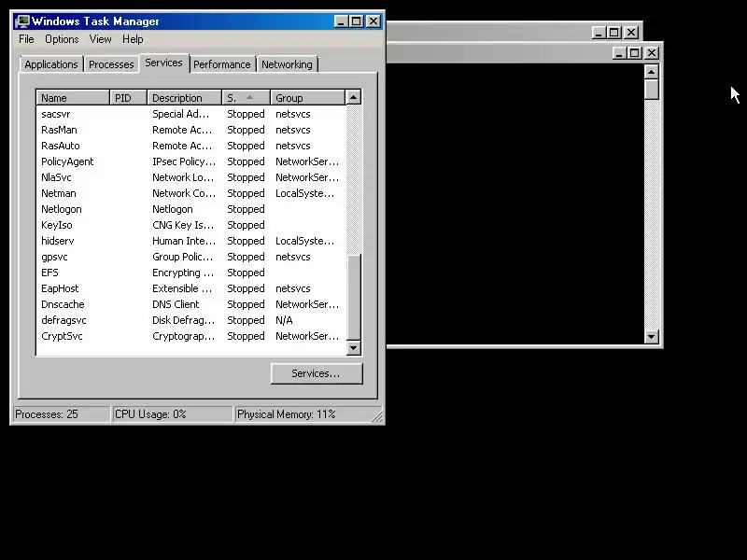Minimize the rearmost background window

click(599, 33)
